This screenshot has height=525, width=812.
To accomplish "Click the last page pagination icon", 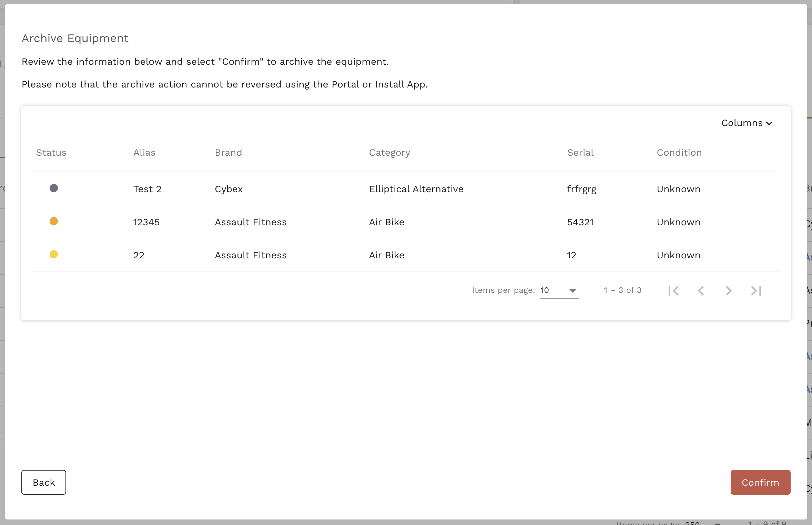I will point(756,291).
